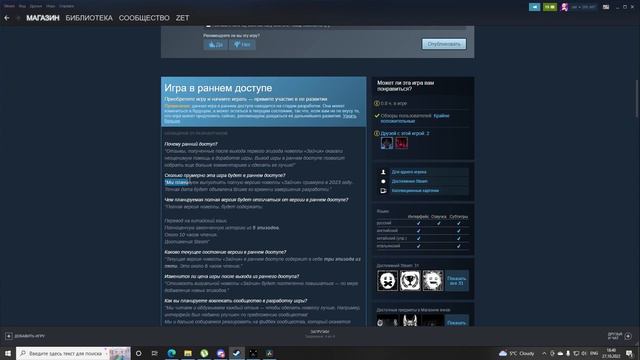The image size is (640, 360).
Task: Open the first friend avatar under Друзей с этой игрой
Action: click(387, 143)
